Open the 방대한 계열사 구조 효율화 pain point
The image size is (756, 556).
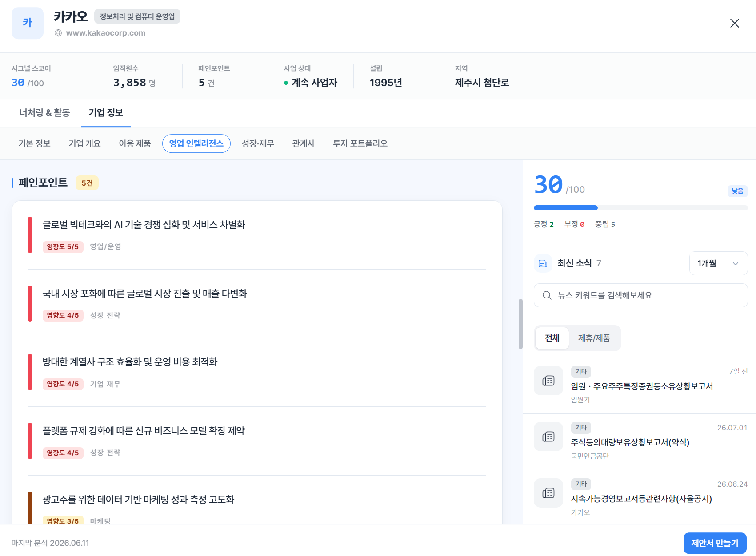(x=257, y=372)
